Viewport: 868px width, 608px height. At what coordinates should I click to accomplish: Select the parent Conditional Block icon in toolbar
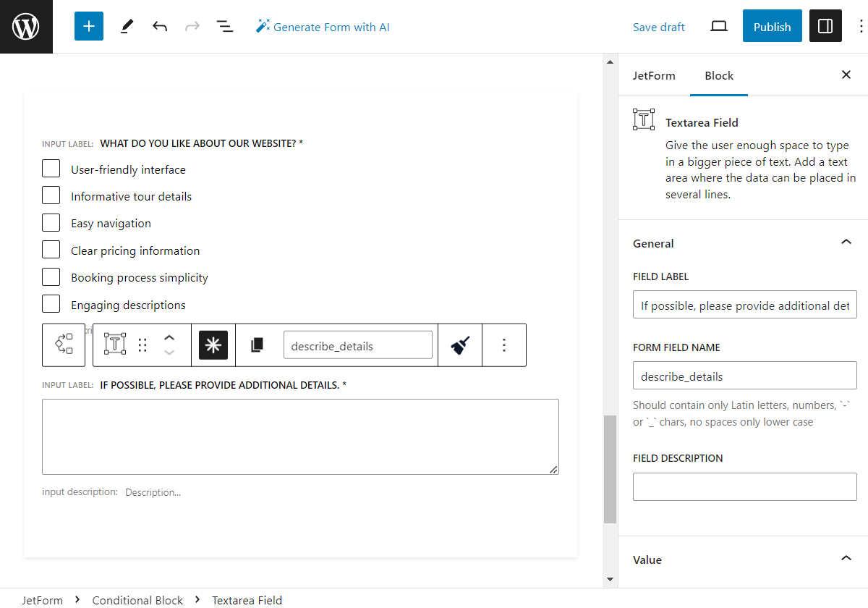click(64, 345)
